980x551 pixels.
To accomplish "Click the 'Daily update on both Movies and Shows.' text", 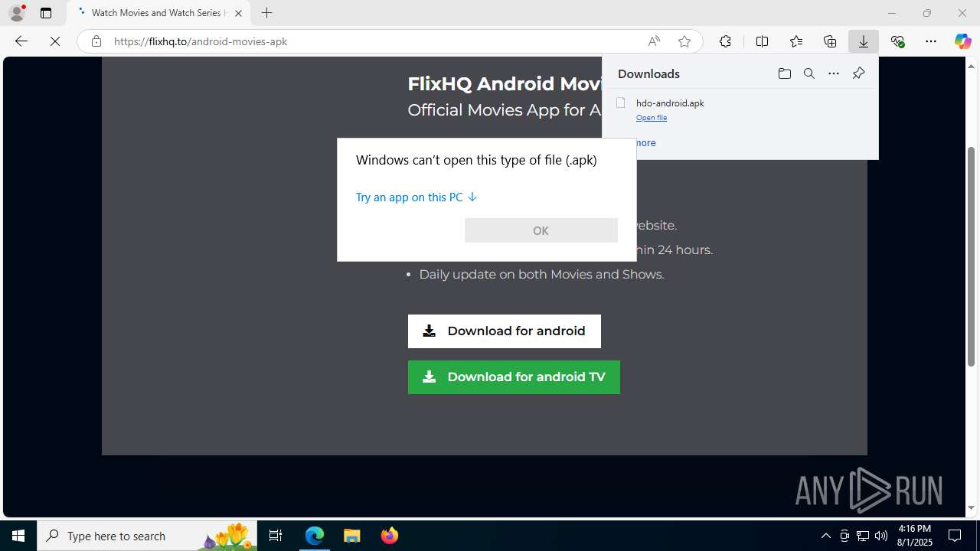I will [x=541, y=274].
